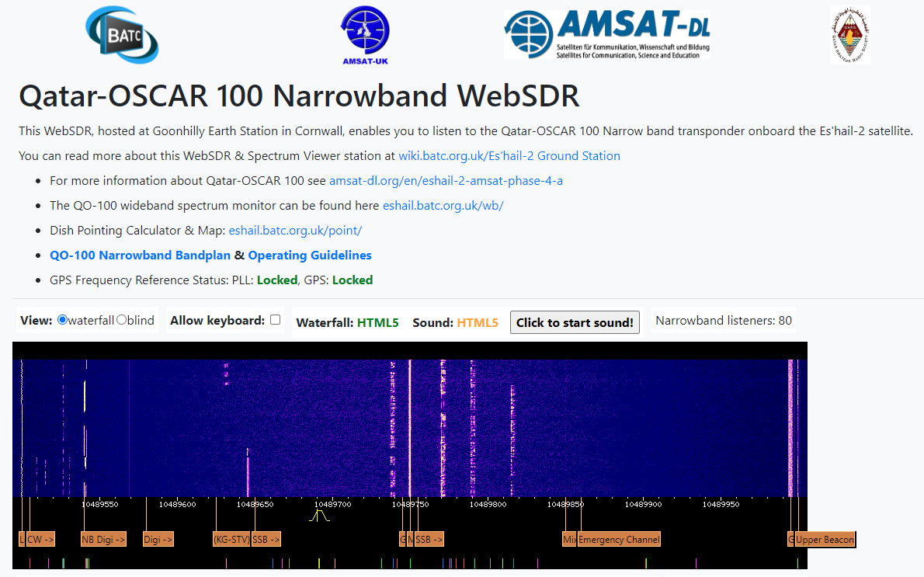Click the 'Click to start sound!' button

[575, 322]
